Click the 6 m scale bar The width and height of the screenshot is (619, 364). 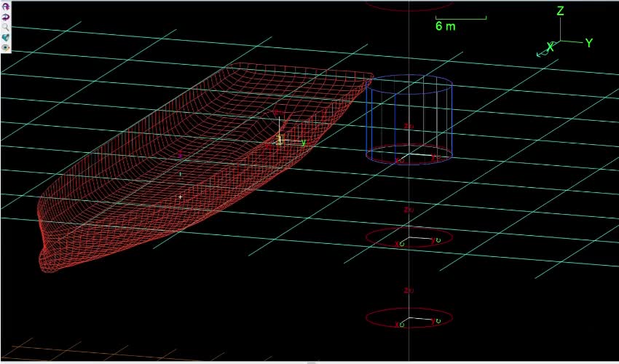click(x=460, y=18)
